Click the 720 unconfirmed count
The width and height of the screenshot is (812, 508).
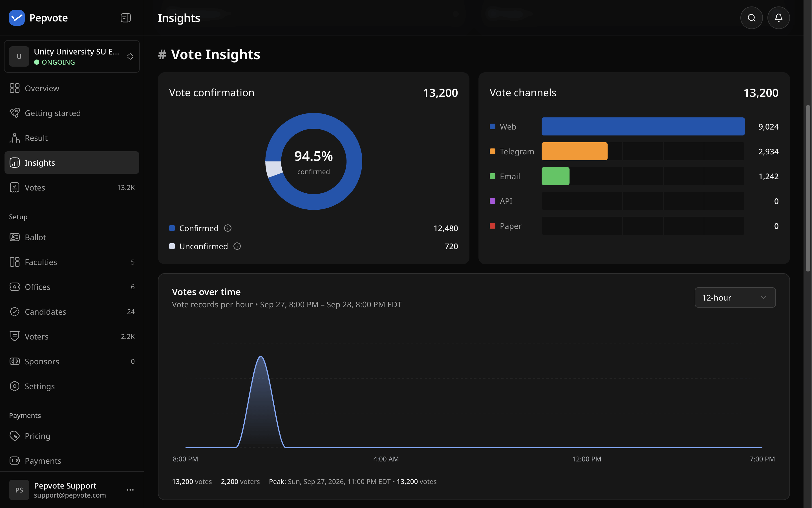coord(451,246)
